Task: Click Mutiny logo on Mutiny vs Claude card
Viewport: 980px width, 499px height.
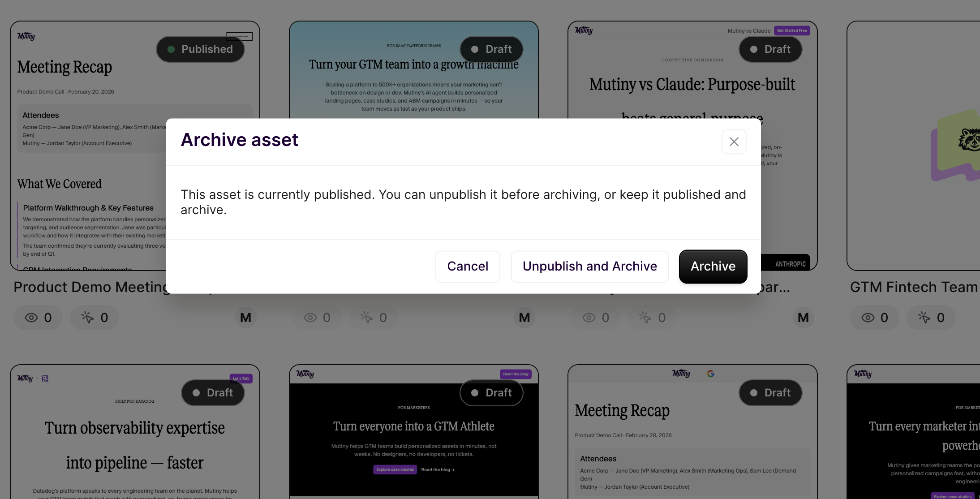Action: (584, 30)
